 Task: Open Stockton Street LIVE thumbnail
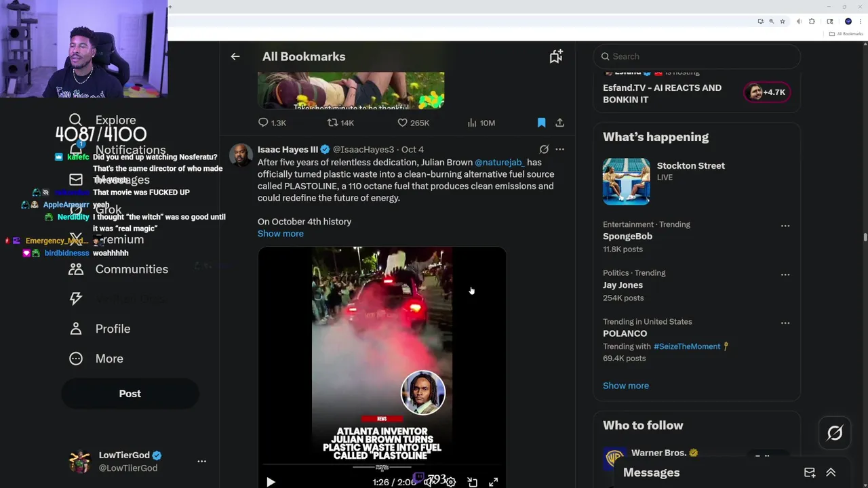pyautogui.click(x=626, y=181)
